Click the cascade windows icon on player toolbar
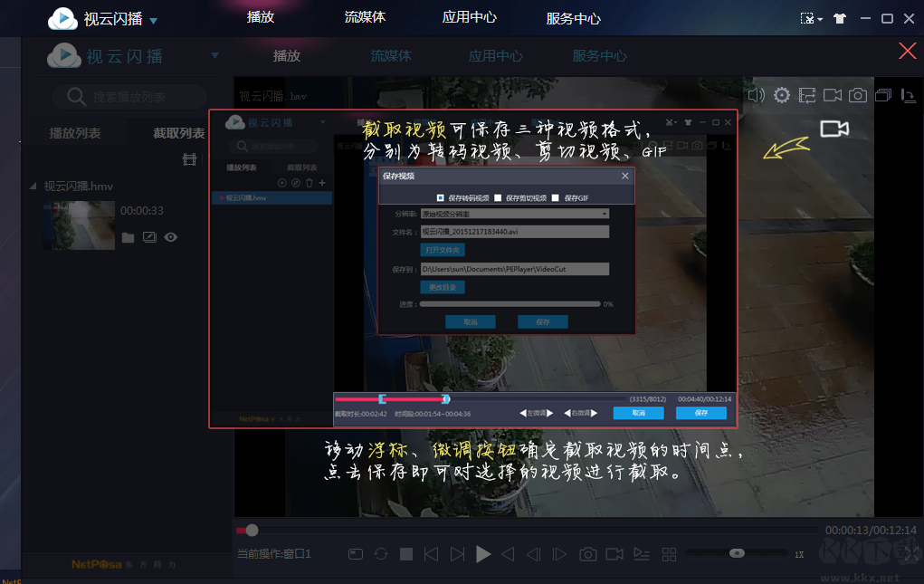 [884, 94]
